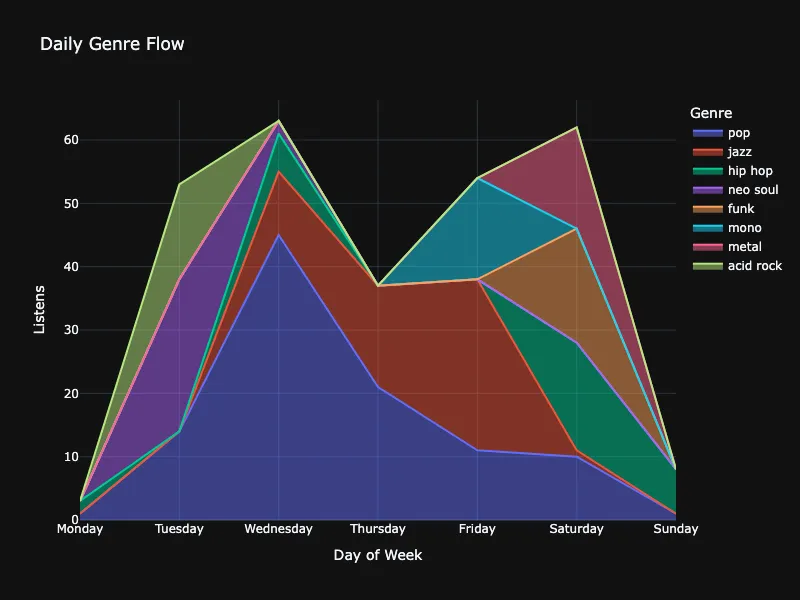Click the Daily Genre Flow chart title

111,44
